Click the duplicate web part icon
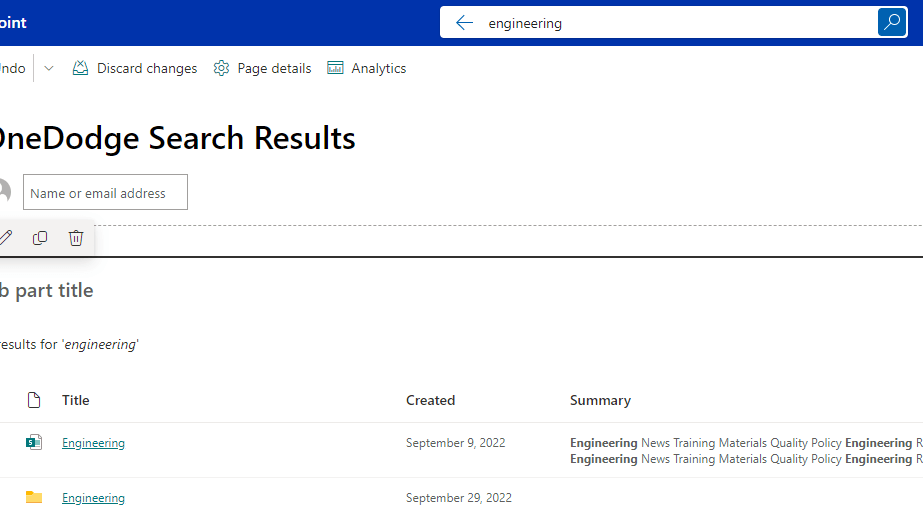Image resolution: width=923 pixels, height=515 pixels. 40,238
